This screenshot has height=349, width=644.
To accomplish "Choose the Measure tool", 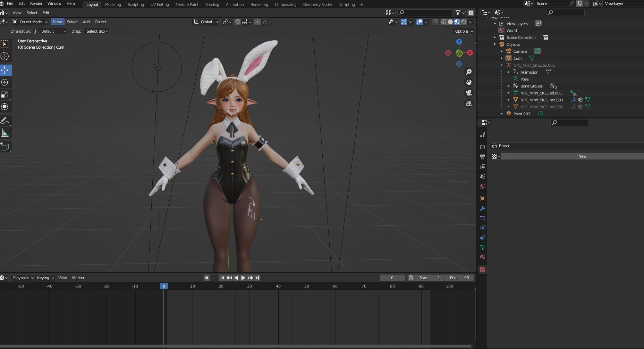I will click(x=5, y=133).
